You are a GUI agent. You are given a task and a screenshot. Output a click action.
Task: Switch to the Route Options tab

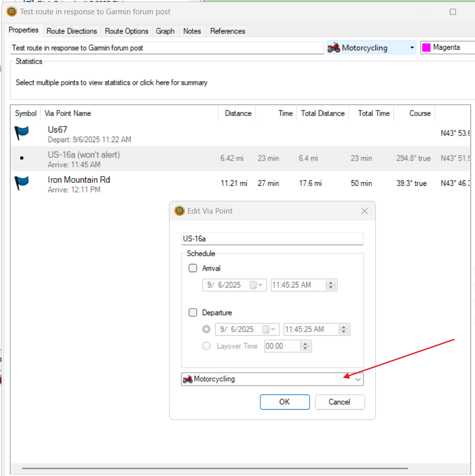(x=126, y=31)
